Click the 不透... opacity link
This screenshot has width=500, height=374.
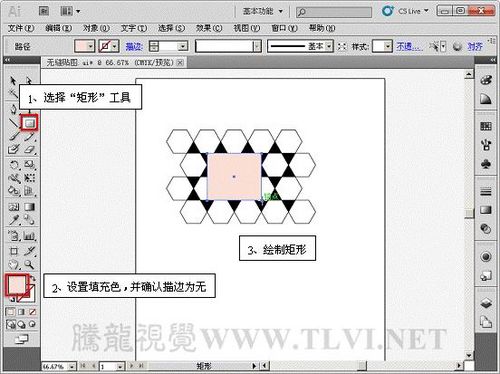(409, 46)
